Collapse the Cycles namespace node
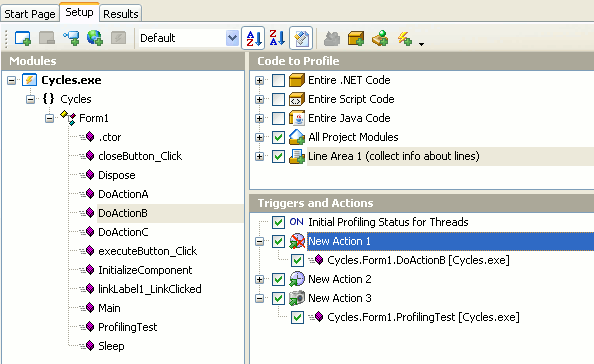The image size is (594, 364). 31,99
